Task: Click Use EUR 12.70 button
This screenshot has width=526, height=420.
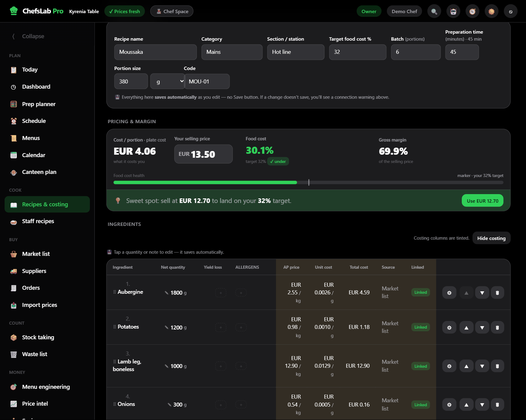Action: point(482,201)
